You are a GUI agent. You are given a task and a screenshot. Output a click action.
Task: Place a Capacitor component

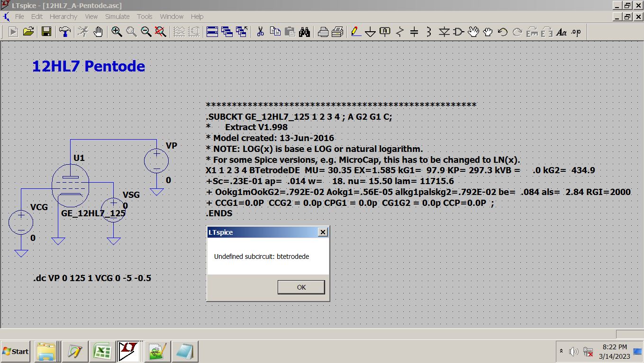[x=414, y=32]
